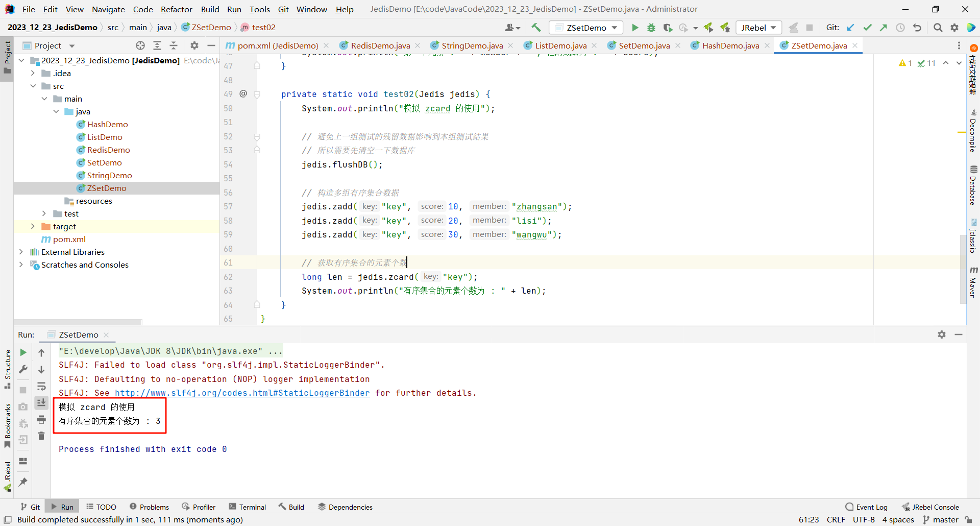The height and width of the screenshot is (526, 980).
Task: Open the Navigate menu
Action: tap(108, 9)
